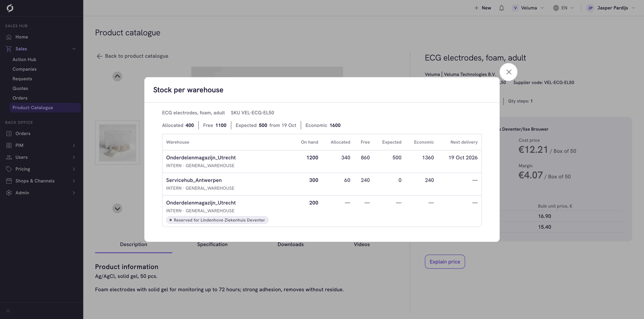Switch to the Specification tab
The height and width of the screenshot is (319, 644).
pos(212,245)
